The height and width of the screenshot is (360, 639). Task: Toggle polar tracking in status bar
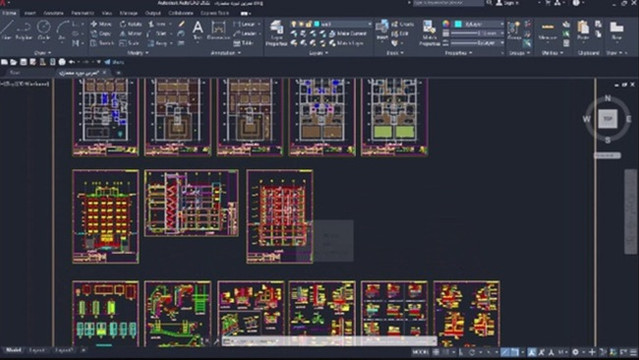click(472, 352)
